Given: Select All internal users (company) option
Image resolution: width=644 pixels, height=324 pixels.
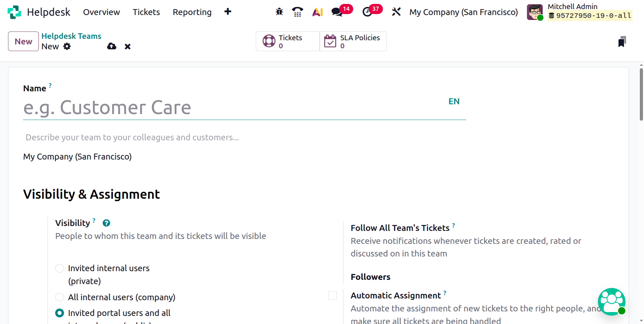Looking at the screenshot, I should 60,297.
